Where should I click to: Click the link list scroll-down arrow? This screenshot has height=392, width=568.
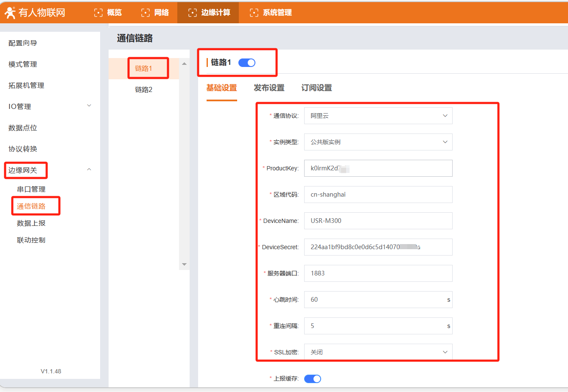pos(184,264)
